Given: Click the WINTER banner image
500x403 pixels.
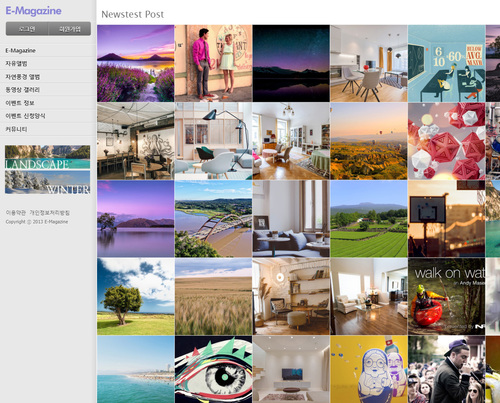Looking at the screenshot, I should pyautogui.click(x=47, y=182).
